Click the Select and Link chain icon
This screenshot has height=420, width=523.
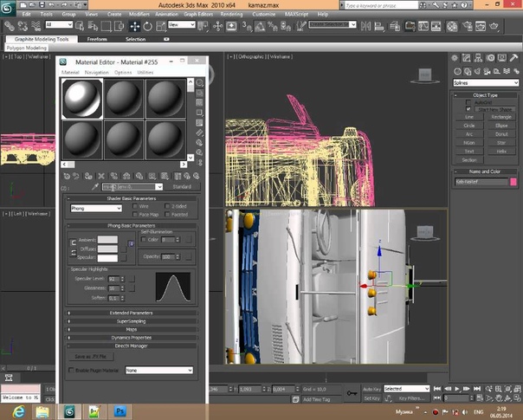(x=10, y=26)
